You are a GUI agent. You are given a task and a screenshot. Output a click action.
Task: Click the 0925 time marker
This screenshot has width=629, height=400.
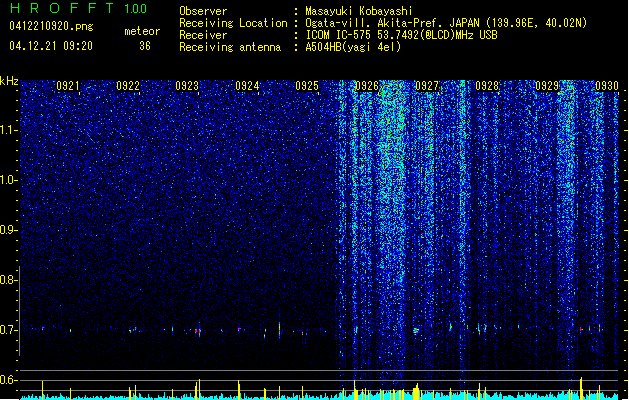click(307, 86)
